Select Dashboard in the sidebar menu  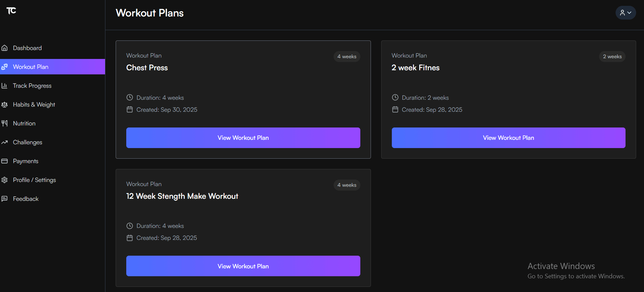(x=27, y=48)
